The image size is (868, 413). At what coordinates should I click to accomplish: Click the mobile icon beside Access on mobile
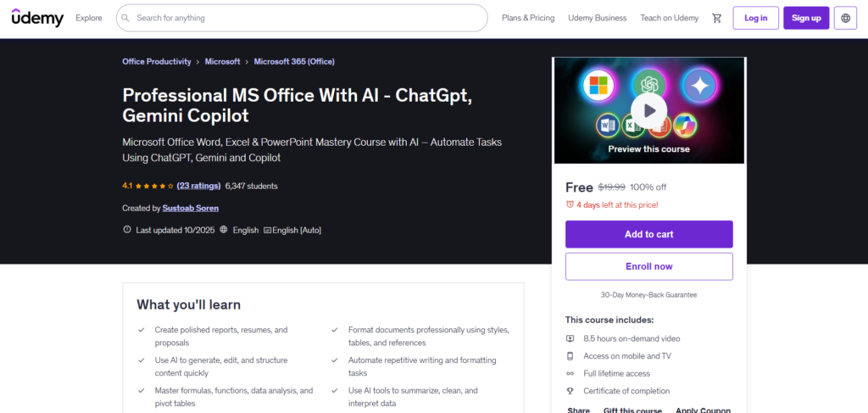point(570,356)
